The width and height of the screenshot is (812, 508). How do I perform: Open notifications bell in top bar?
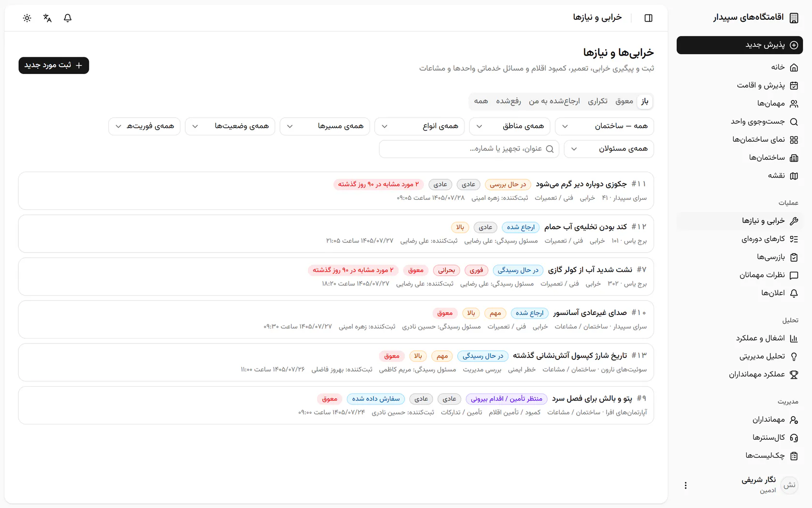coord(68,18)
